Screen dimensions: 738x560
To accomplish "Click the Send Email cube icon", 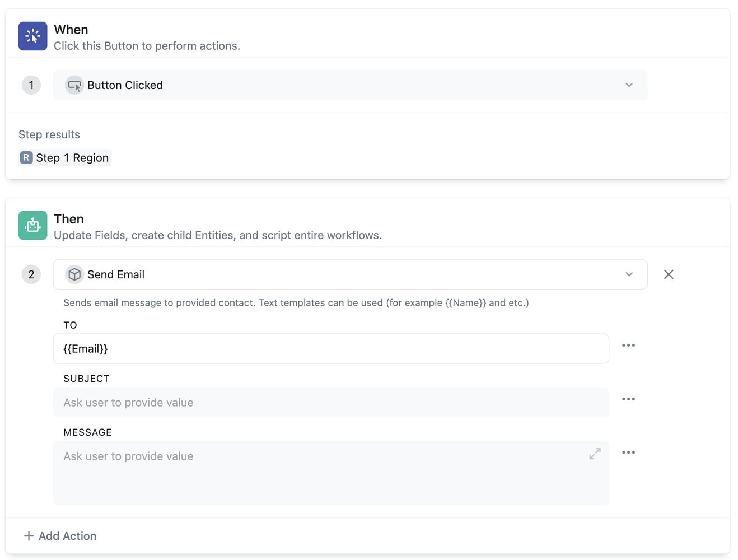I will (x=74, y=274).
